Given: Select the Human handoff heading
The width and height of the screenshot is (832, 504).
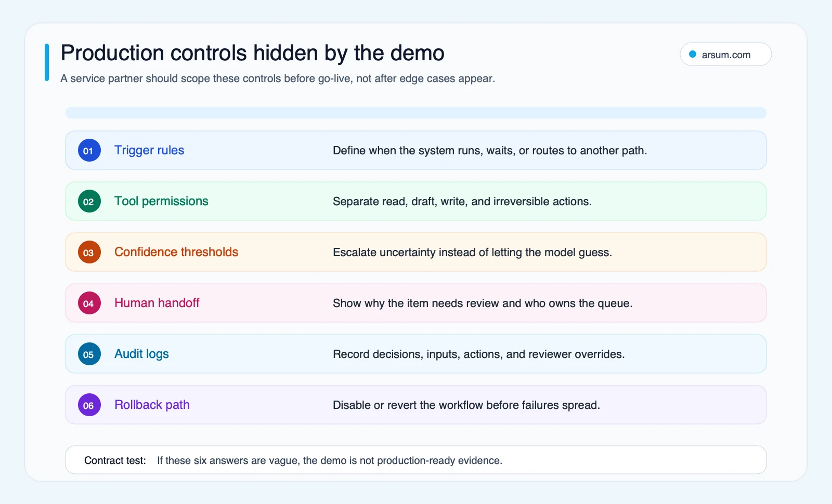Looking at the screenshot, I should 157,303.
